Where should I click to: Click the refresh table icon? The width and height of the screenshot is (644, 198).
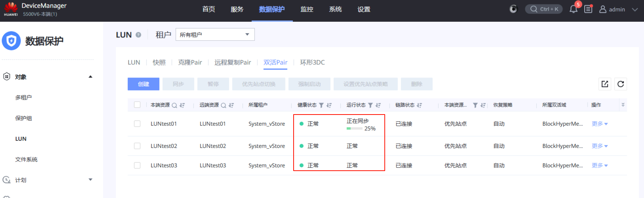[x=620, y=84]
